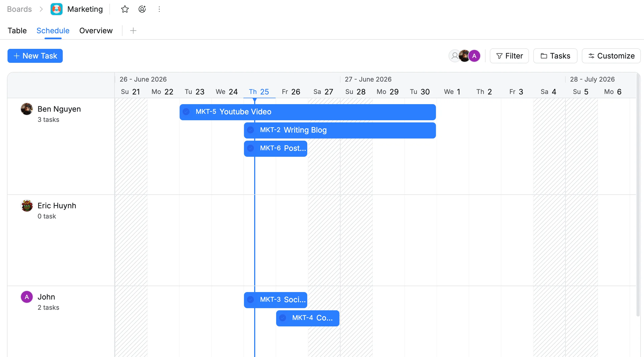Click the 'Fr 26' day header
The image size is (644, 357).
pos(291,92)
